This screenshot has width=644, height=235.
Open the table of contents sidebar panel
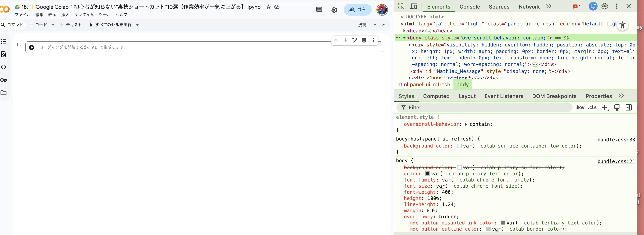(4, 41)
